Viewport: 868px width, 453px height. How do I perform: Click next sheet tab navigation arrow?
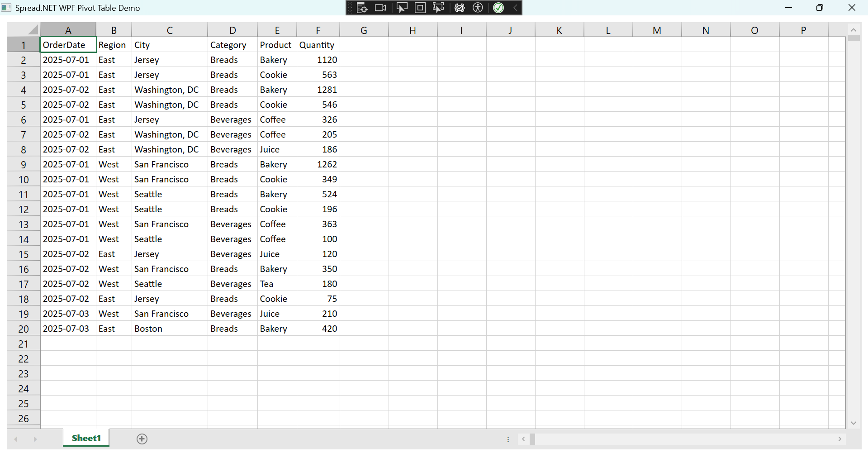click(35, 439)
